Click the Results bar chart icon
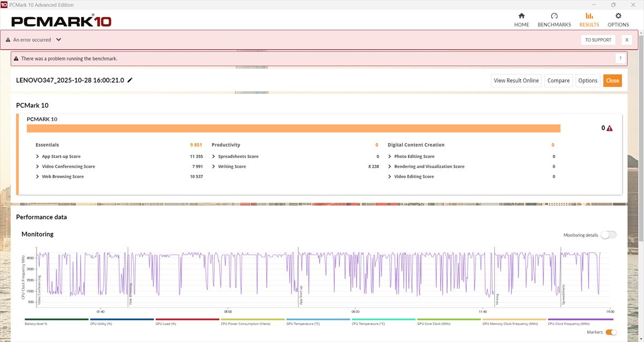Image resolution: width=644 pixels, height=342 pixels. click(x=589, y=16)
